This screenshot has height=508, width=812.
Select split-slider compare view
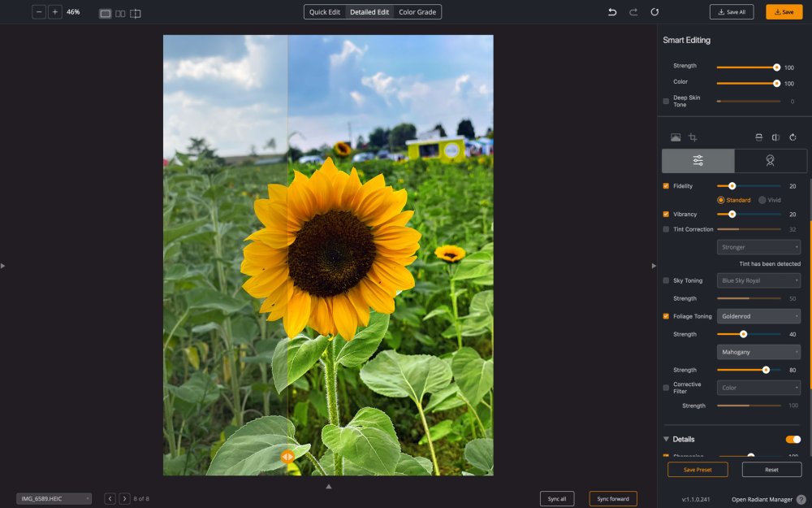(x=135, y=14)
